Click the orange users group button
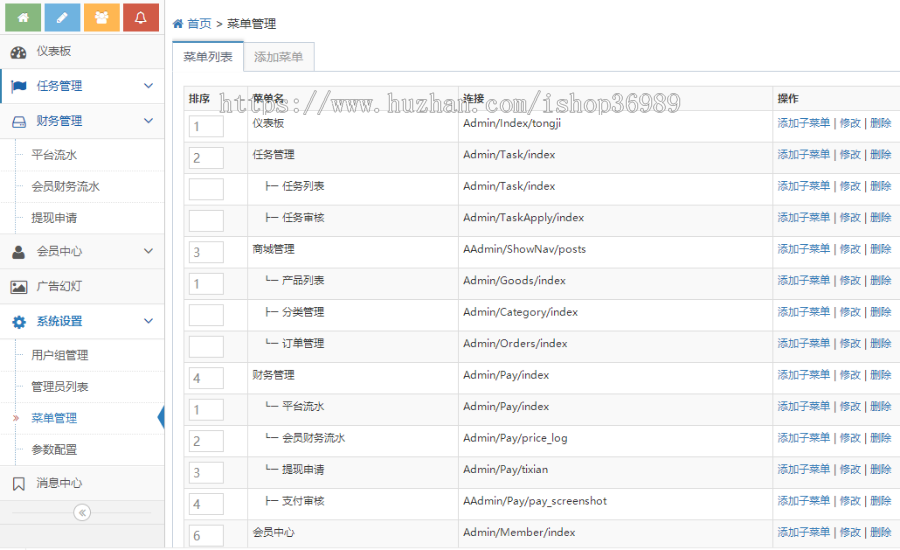The image size is (900, 550). (x=102, y=17)
